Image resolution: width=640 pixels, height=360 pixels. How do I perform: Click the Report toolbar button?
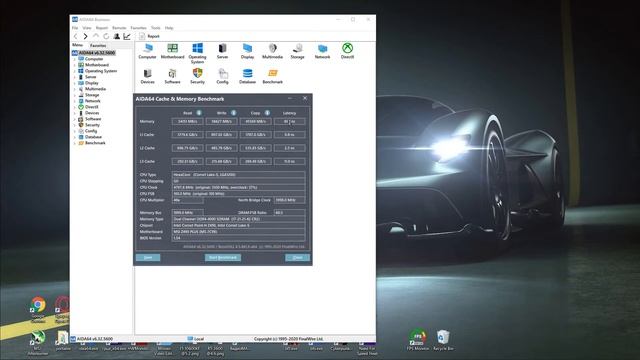pos(149,36)
